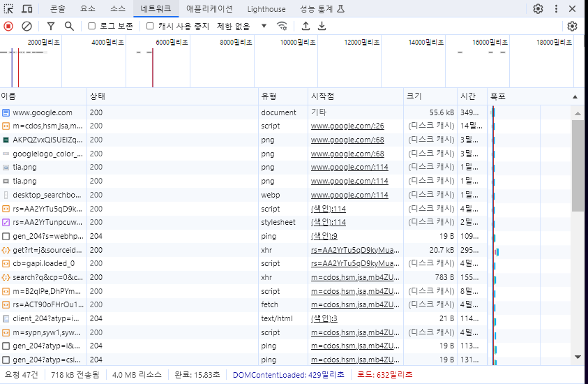Click the 20.7 kB size cell

coord(442,250)
